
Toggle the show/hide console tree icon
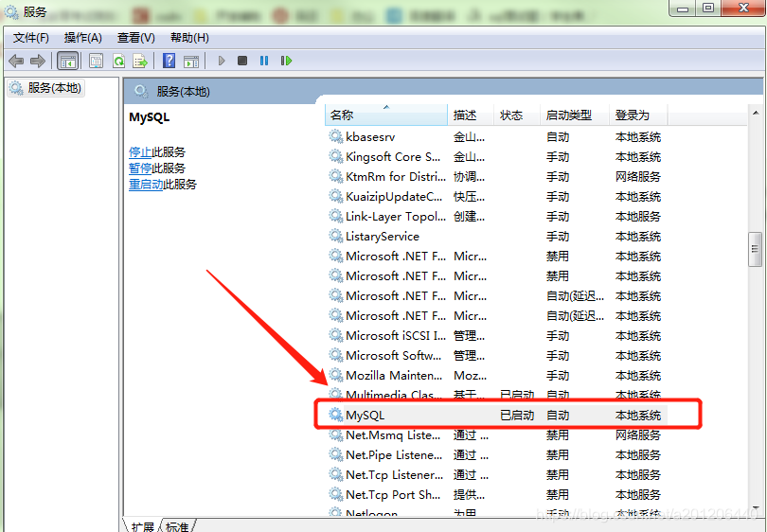coord(67,62)
